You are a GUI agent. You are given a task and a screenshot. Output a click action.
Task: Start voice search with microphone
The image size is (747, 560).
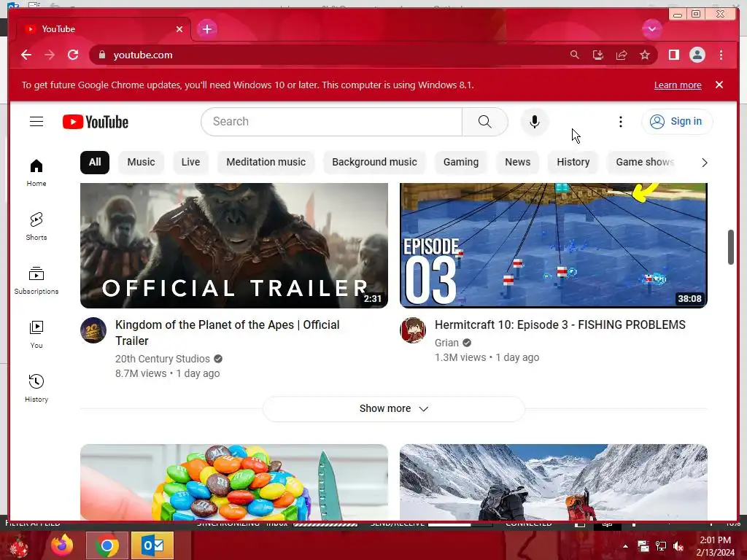click(535, 122)
